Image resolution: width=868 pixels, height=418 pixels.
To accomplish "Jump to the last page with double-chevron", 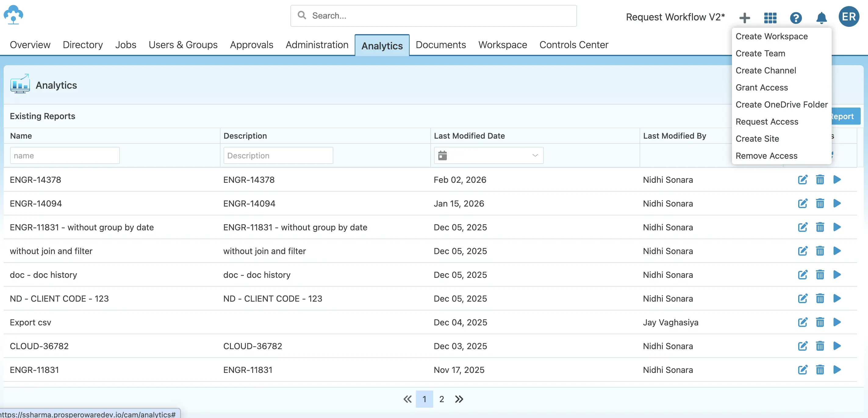I will pos(459,399).
